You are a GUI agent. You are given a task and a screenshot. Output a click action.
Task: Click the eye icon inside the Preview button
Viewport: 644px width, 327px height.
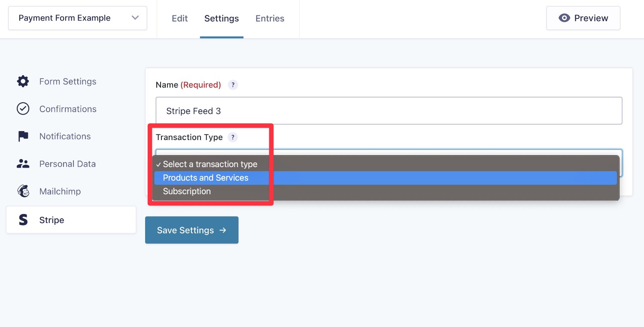(x=565, y=18)
